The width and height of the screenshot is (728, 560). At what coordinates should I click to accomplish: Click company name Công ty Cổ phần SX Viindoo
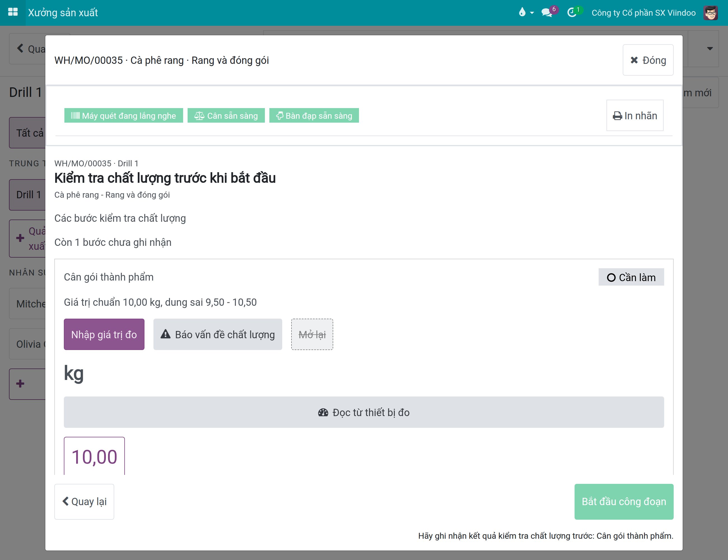pos(643,13)
